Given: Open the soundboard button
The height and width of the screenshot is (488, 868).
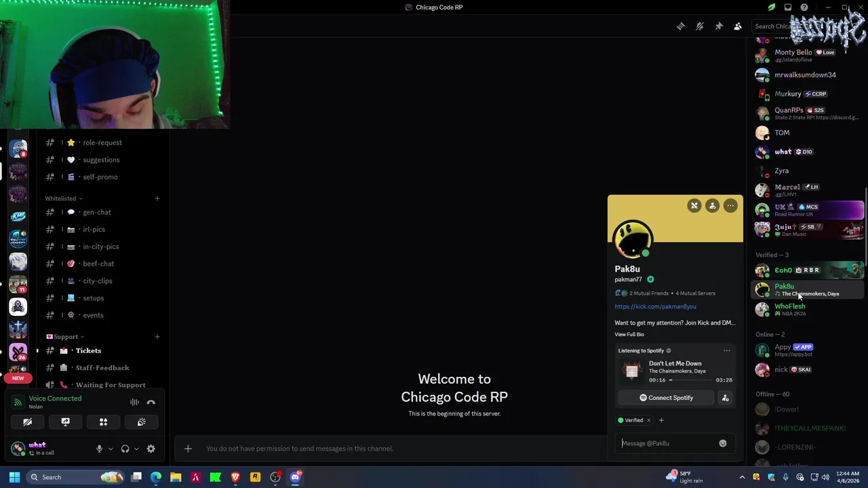Looking at the screenshot, I should (142, 422).
